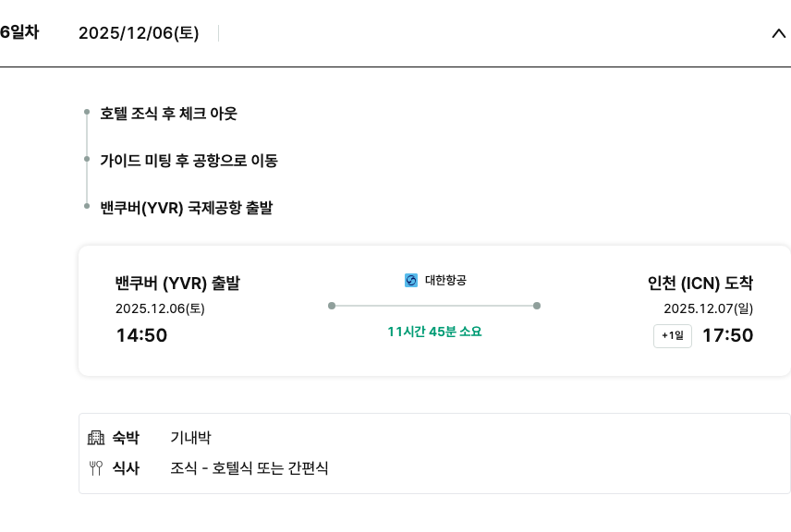
Task: Click the 11시간 45분 소요 duration text
Action: pyautogui.click(x=434, y=332)
